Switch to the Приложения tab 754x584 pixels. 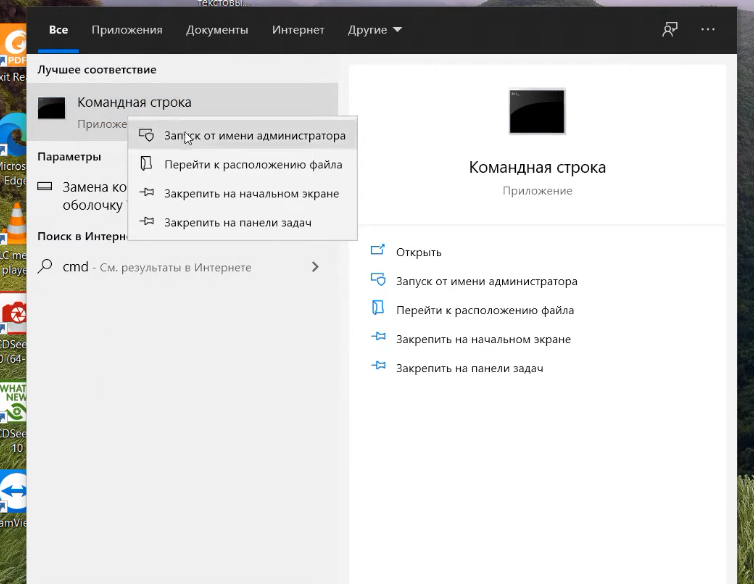126,30
